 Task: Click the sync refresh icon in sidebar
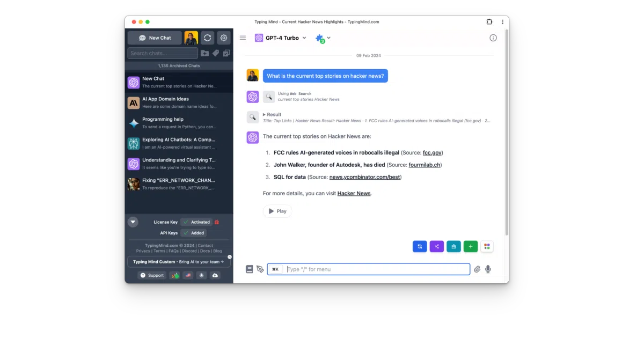(x=207, y=38)
